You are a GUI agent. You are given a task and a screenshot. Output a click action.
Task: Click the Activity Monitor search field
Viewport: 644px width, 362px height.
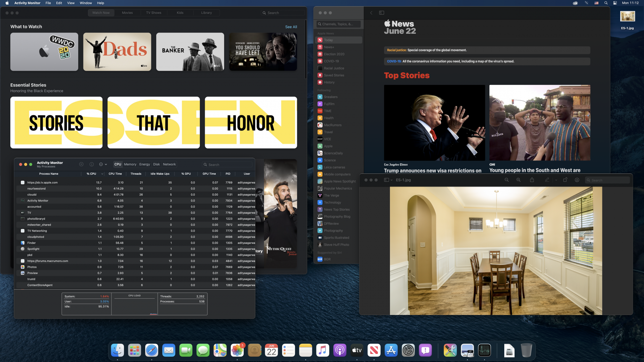pos(227,165)
